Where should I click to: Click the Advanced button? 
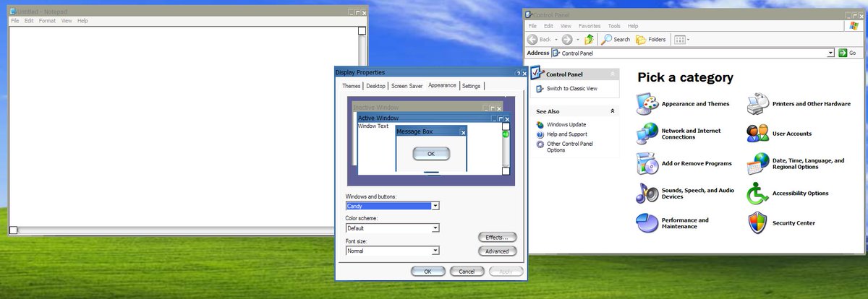[x=497, y=251]
